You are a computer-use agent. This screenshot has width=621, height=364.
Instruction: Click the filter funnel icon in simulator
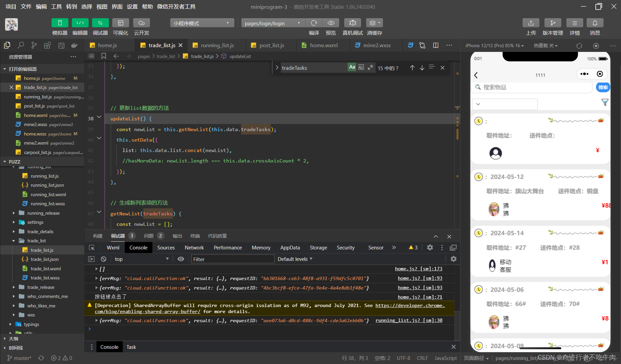point(605,102)
